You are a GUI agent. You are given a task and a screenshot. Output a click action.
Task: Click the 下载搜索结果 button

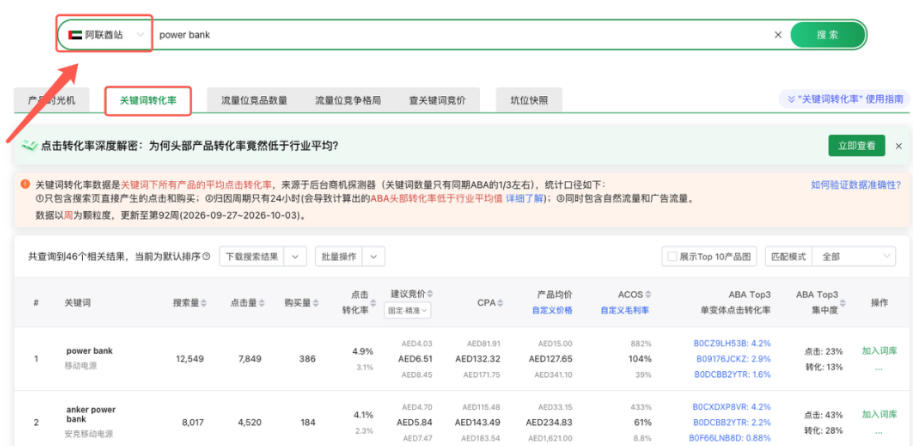[252, 256]
